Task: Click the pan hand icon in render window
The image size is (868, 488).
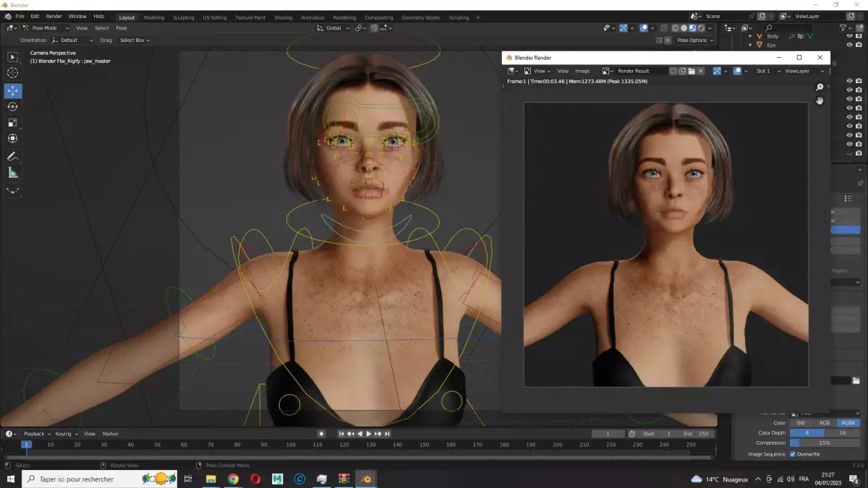Action: pyautogui.click(x=820, y=100)
